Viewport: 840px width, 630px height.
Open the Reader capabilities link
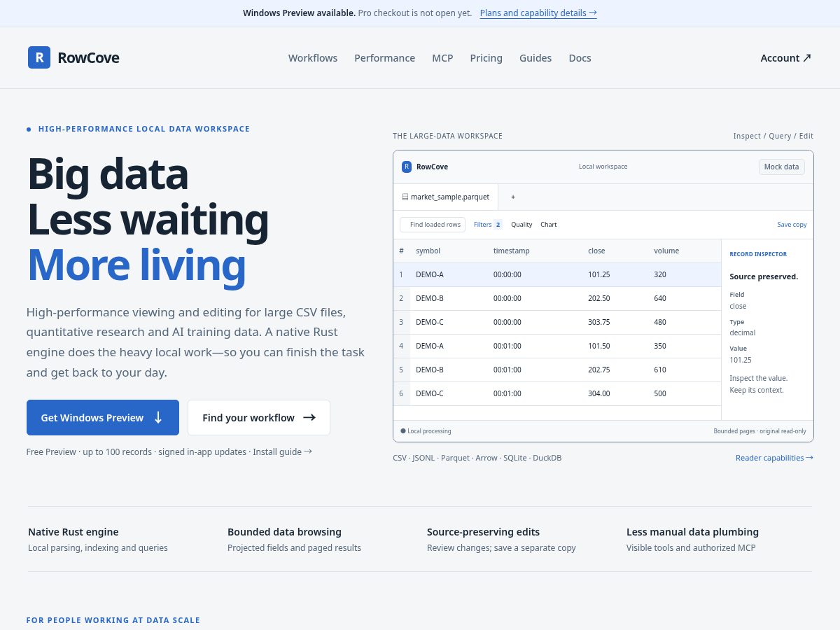pos(774,458)
